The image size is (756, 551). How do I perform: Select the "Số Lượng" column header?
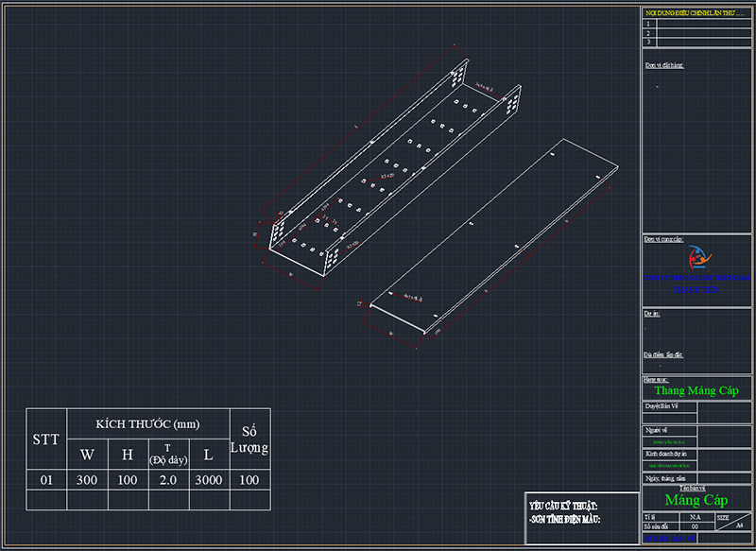(x=249, y=439)
